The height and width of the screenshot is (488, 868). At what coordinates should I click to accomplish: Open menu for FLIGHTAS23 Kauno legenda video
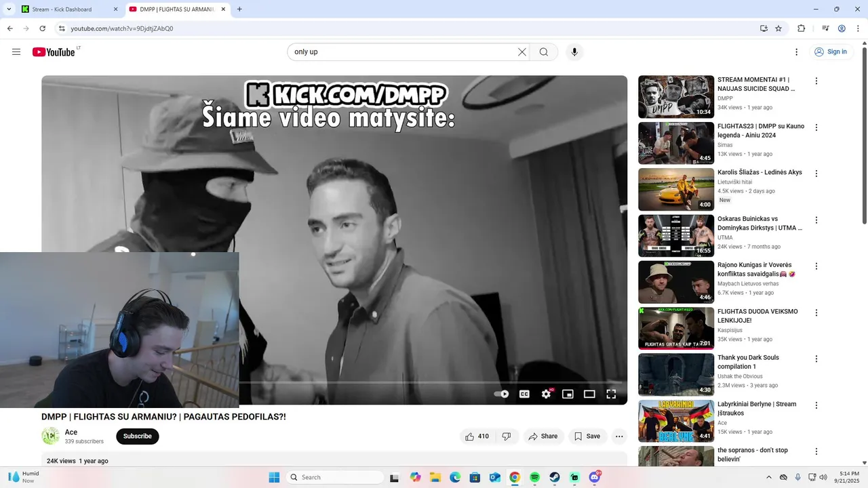click(x=816, y=127)
